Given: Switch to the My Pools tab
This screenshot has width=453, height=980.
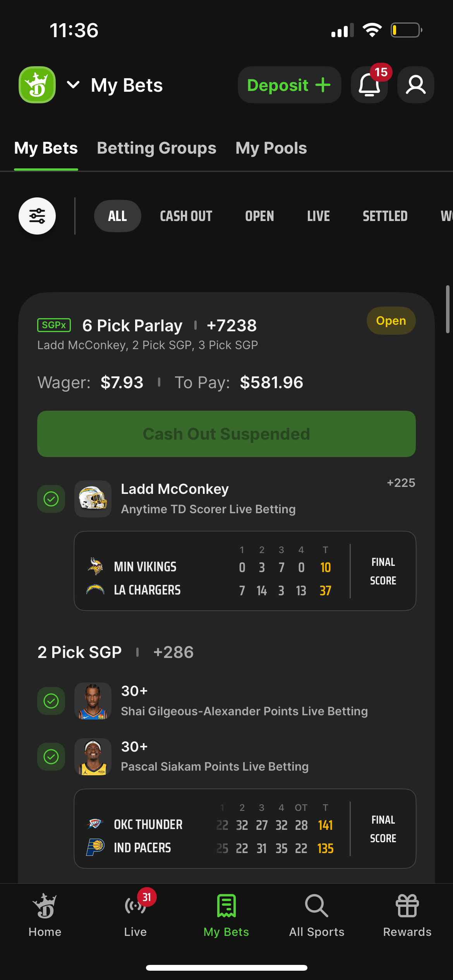Looking at the screenshot, I should [271, 148].
